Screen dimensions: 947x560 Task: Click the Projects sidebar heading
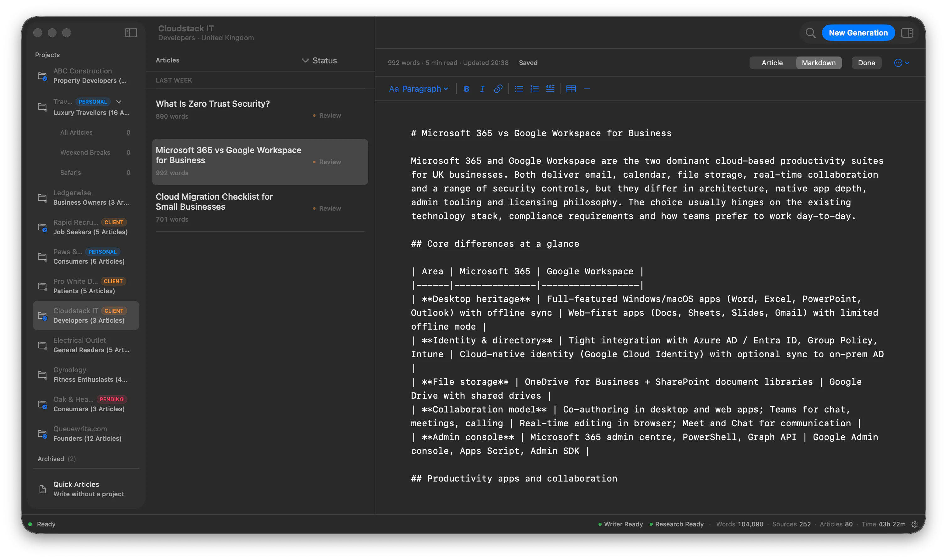[47, 55]
